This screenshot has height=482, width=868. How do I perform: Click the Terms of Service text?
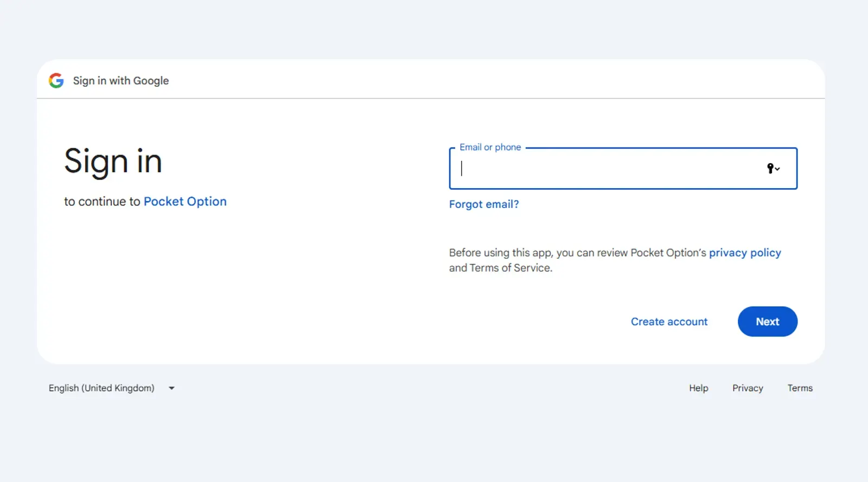(x=510, y=268)
